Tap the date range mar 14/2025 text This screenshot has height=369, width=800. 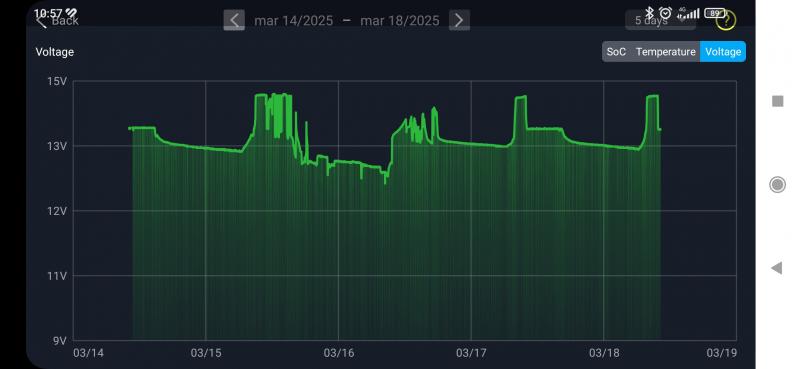(293, 21)
